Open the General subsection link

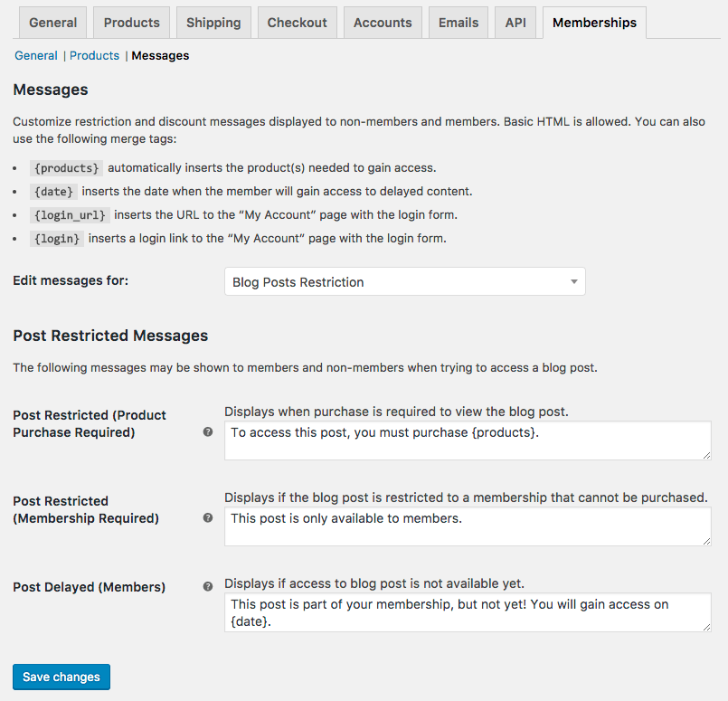point(35,55)
